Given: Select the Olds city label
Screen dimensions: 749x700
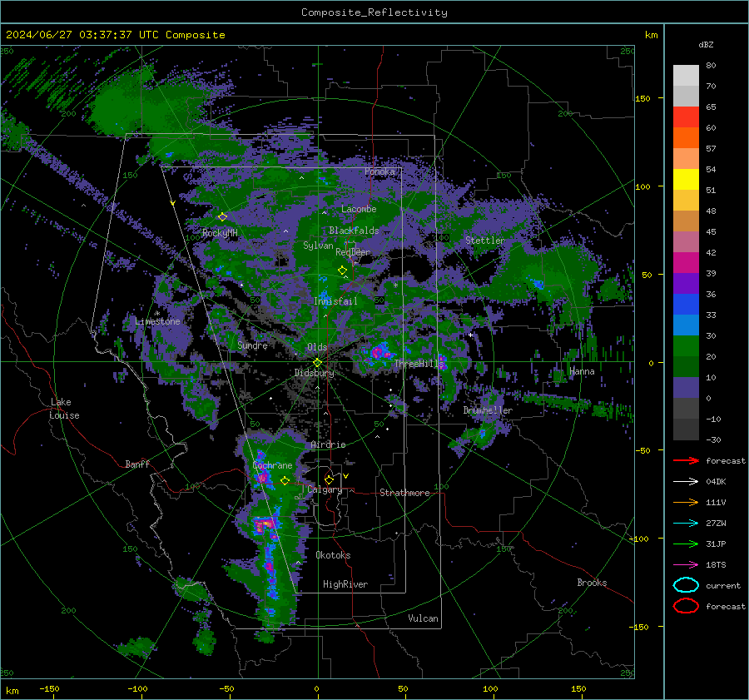Looking at the screenshot, I should point(317,347).
